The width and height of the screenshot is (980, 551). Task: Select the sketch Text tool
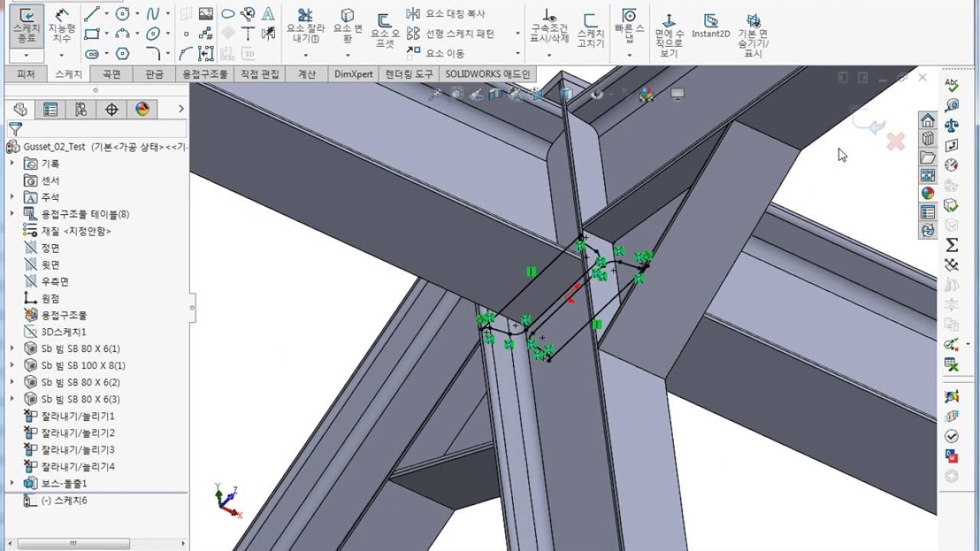pos(268,14)
